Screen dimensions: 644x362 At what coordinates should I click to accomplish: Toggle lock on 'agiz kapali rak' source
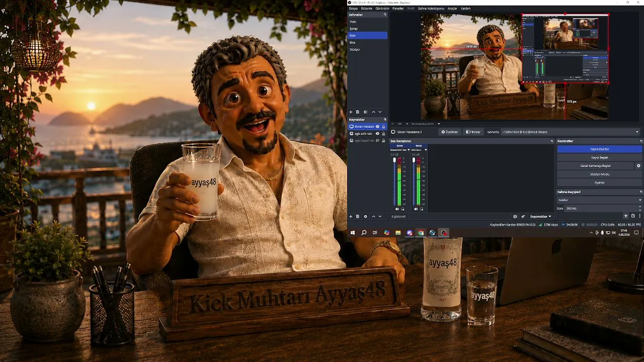pos(383,141)
